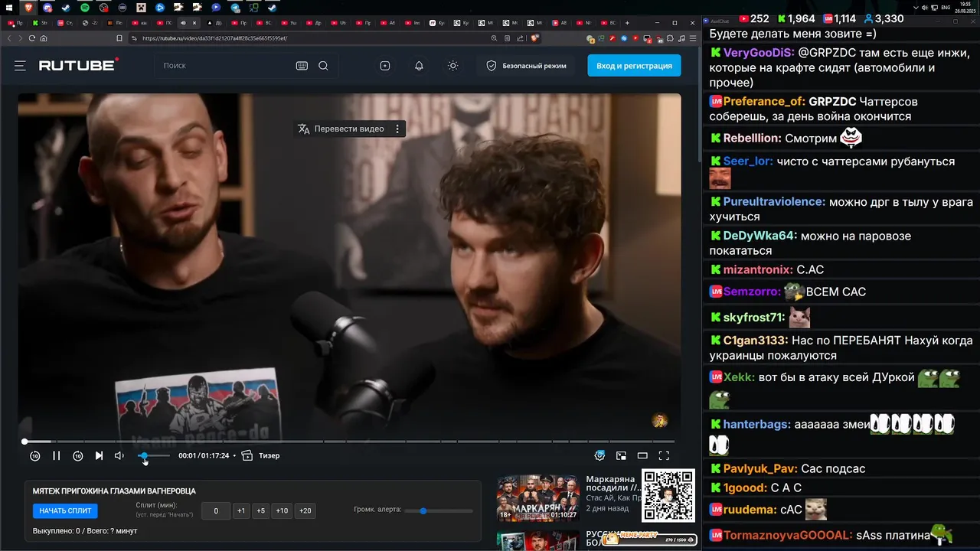Click chat viewer count 3,330
The image size is (980, 551).
883,18
